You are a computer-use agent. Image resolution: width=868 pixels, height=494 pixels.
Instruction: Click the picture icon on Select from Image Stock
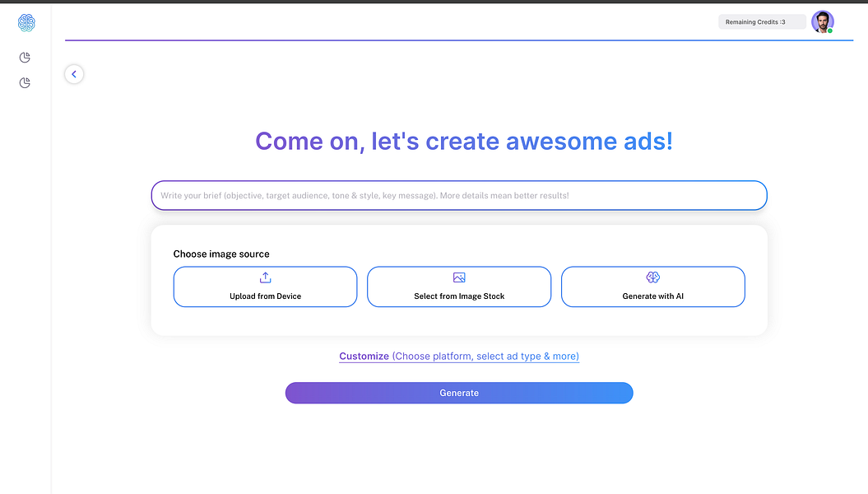[x=459, y=277]
